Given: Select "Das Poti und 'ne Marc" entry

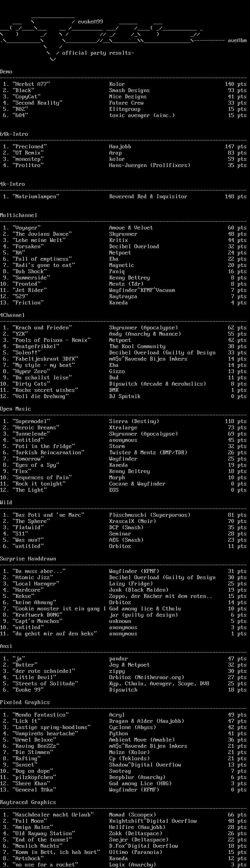Looking at the screenshot, I should click(x=48, y=515).
